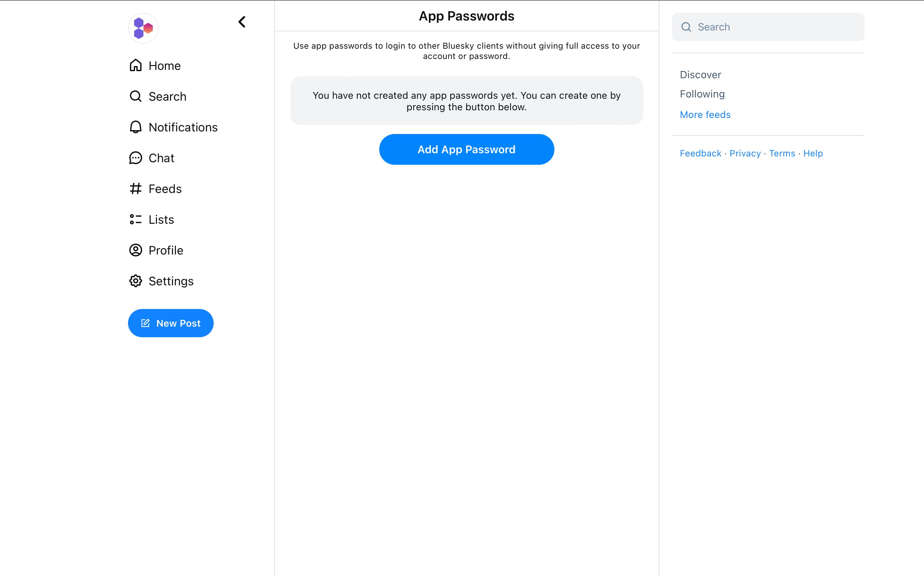View your Profile via the avatar icon
Image resolution: width=924 pixels, height=577 pixels.
(x=135, y=250)
